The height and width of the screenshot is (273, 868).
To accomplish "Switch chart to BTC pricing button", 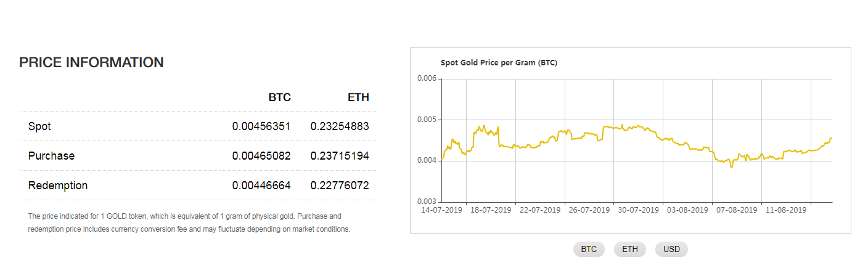I will click(x=589, y=250).
